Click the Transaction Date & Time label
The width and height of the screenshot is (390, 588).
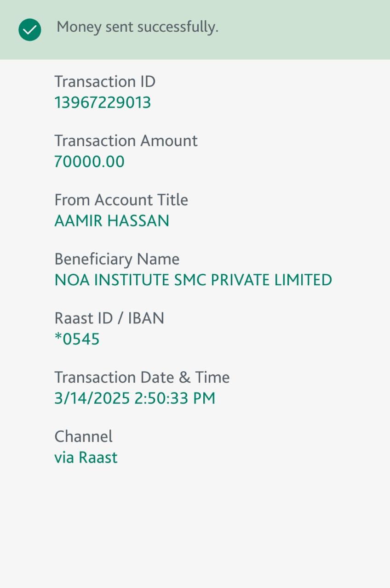pos(142,378)
